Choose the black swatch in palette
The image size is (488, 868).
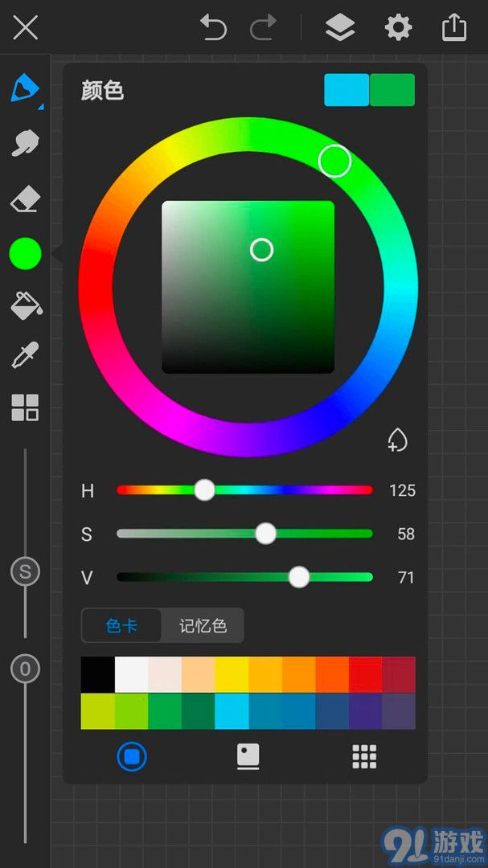[x=98, y=674]
